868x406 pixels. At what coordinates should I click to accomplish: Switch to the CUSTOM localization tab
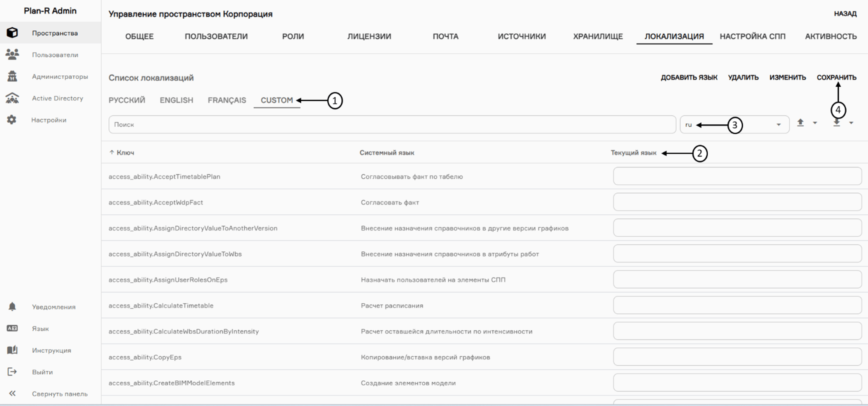[x=277, y=100]
